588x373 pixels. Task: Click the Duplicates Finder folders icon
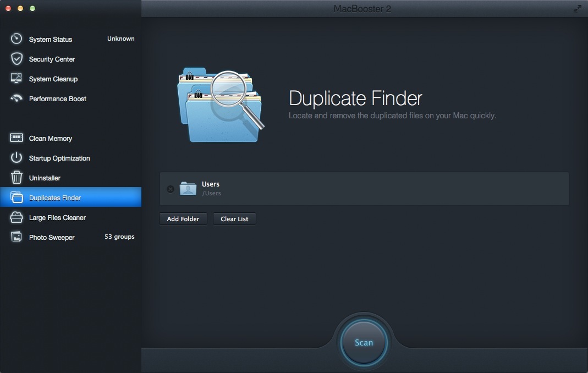[x=17, y=197]
